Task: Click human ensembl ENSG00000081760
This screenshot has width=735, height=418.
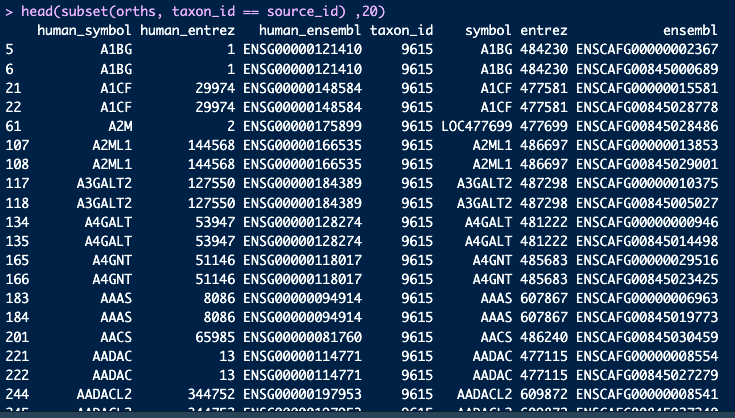Action: (x=302, y=337)
